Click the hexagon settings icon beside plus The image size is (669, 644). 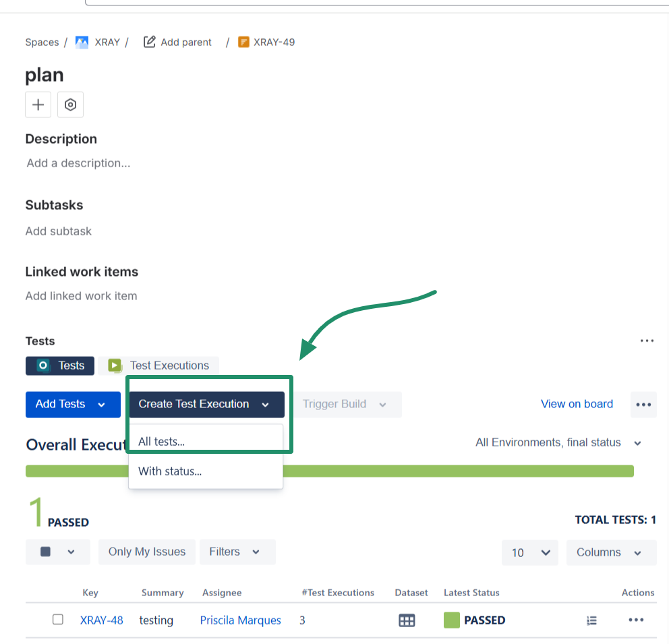click(70, 105)
